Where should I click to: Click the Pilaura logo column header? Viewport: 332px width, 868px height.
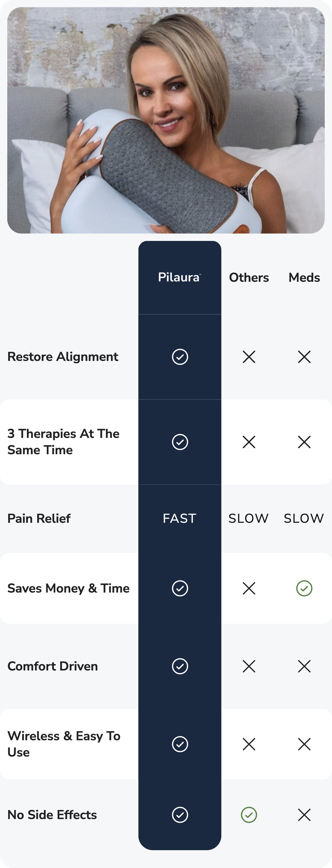[x=180, y=277]
